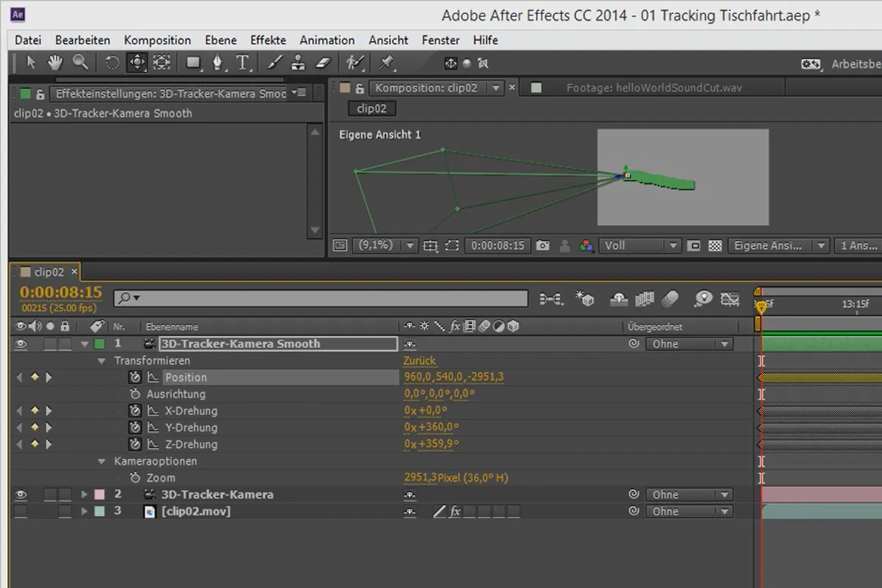This screenshot has width=882, height=588.
Task: Toggle the Transparency Grid button
Action: 714,245
